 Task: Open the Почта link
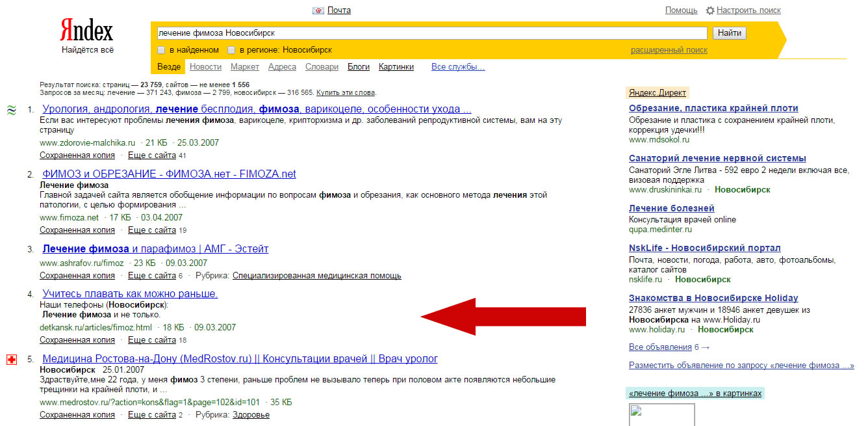point(339,10)
